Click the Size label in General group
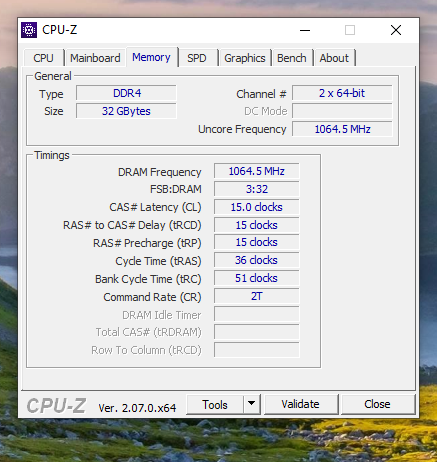Viewport: 437px width, 462px height. tap(54, 111)
